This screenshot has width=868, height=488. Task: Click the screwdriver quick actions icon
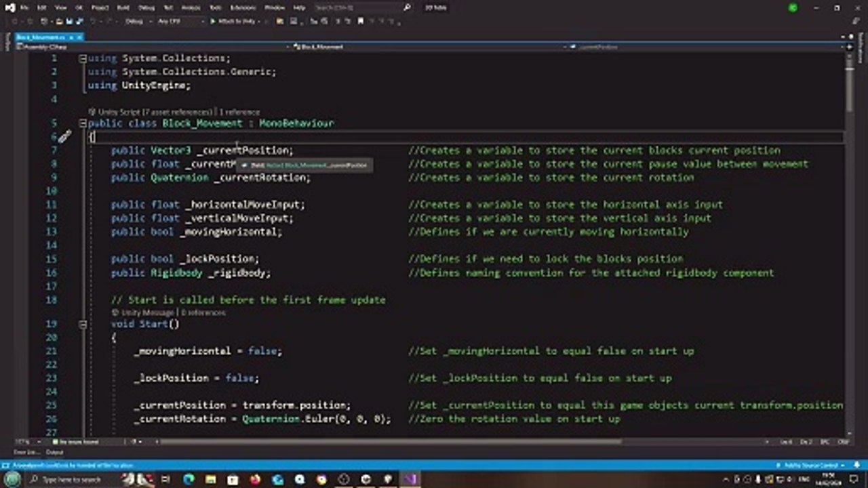(64, 137)
